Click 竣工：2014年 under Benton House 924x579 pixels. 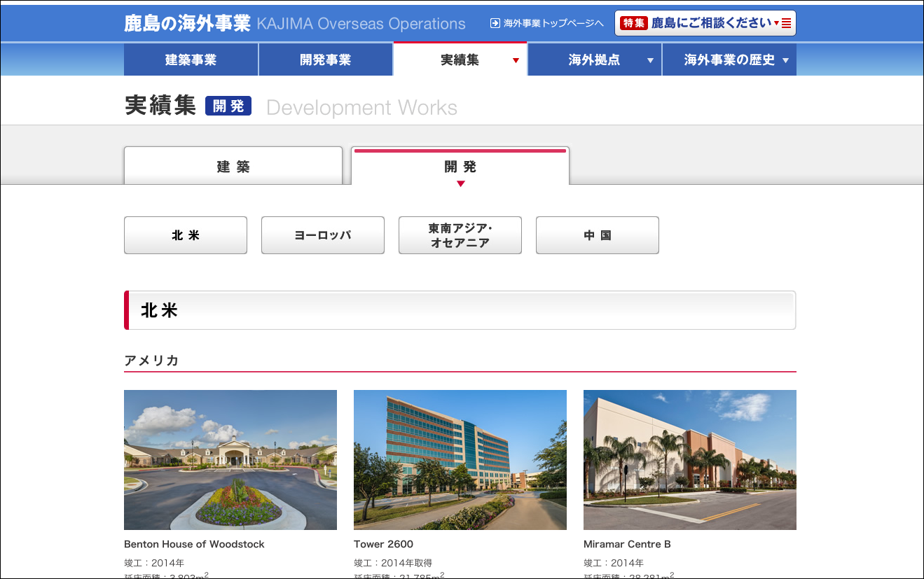click(x=154, y=563)
